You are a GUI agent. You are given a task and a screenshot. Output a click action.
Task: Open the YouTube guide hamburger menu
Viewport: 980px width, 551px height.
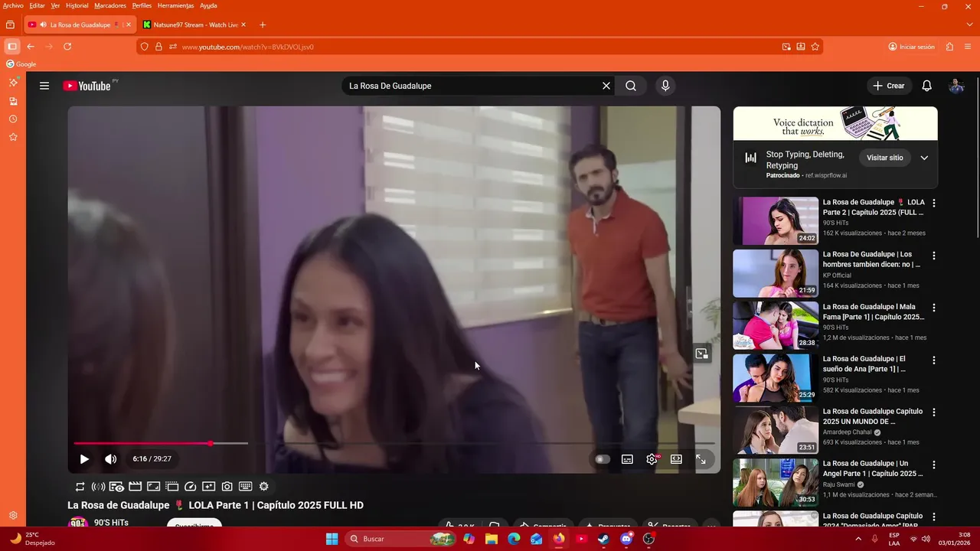(x=44, y=86)
